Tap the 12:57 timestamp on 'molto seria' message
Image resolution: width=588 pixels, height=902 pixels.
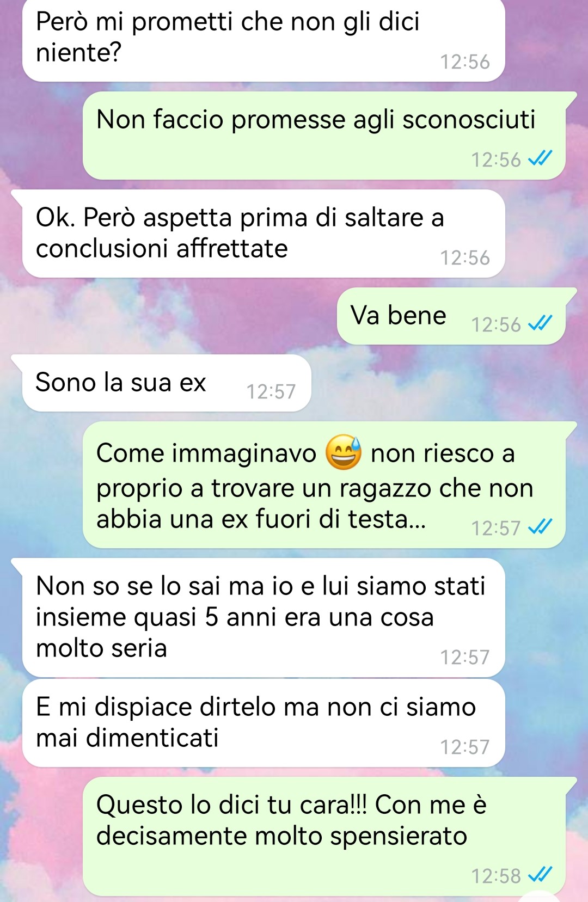(x=465, y=657)
